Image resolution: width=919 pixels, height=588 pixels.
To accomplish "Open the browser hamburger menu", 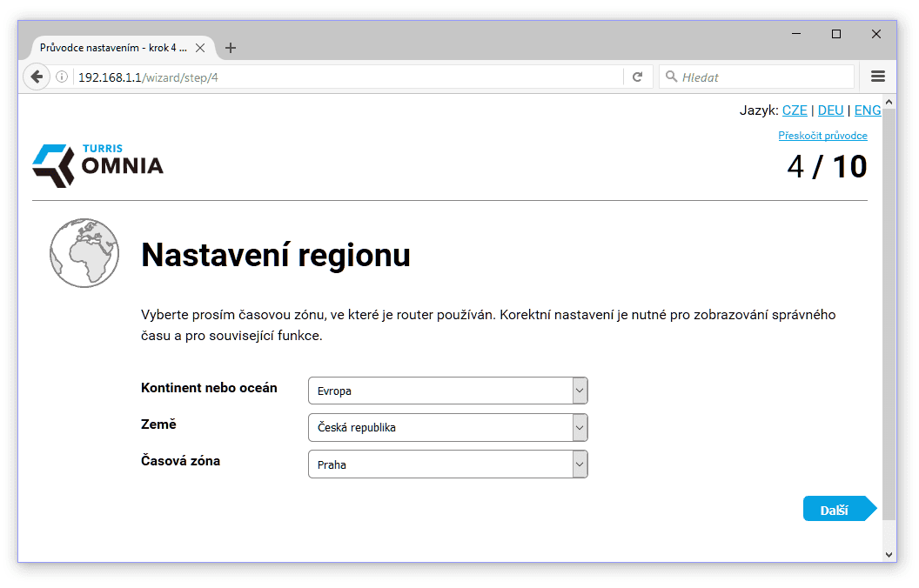I will point(877,77).
